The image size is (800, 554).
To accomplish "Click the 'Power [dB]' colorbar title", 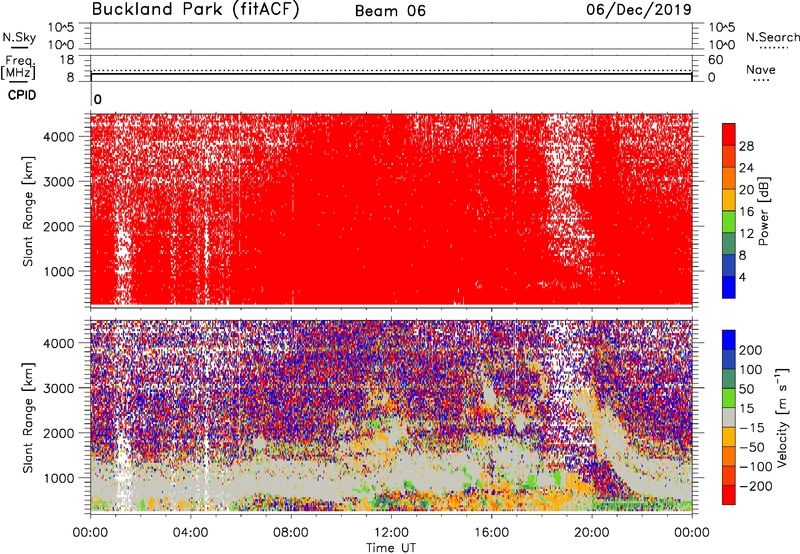I will click(x=763, y=211).
